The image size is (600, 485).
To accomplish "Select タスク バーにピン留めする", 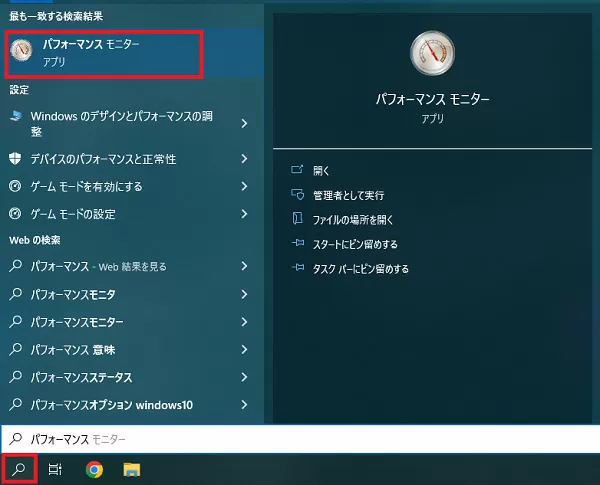I will tap(360, 269).
